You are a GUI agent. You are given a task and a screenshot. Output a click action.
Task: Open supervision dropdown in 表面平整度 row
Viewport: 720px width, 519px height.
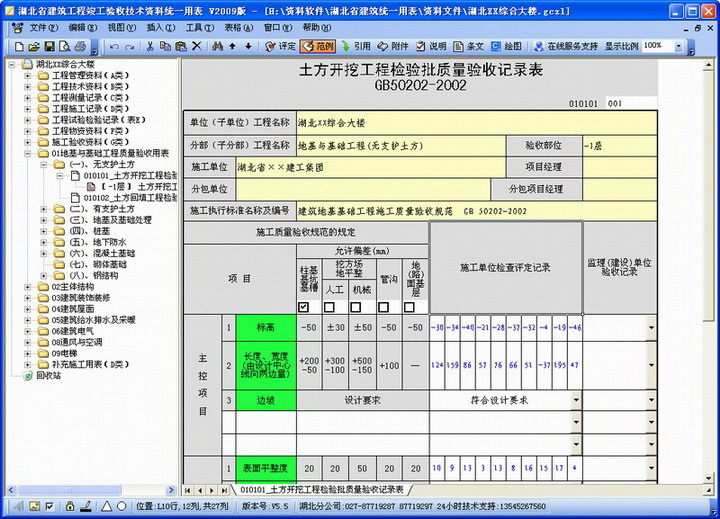point(652,468)
